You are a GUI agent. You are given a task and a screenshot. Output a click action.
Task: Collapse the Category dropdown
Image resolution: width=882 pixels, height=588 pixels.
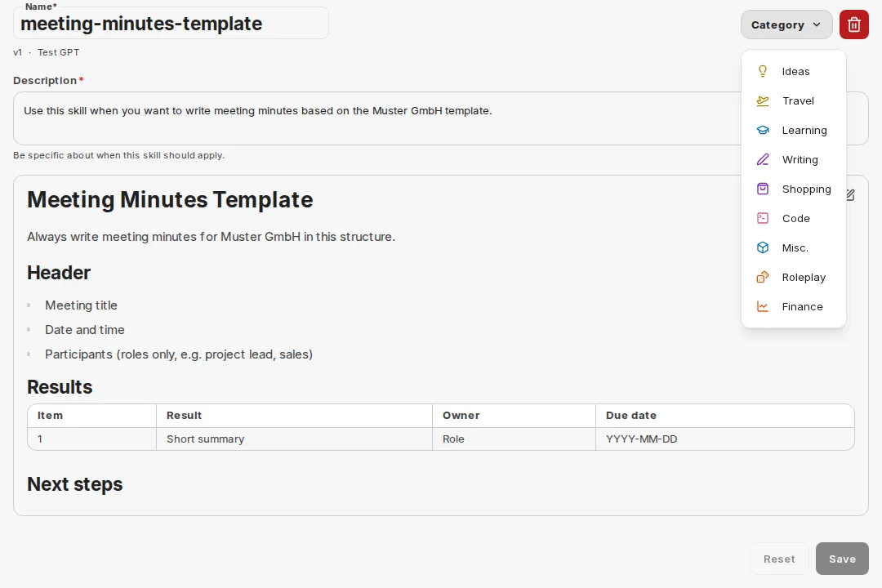click(786, 24)
